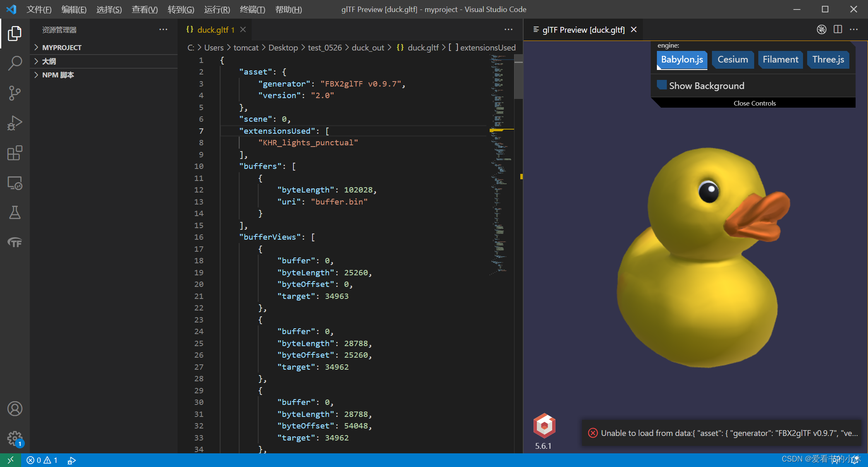The image size is (868, 467).
Task: Expand the MYPROJECT folder section
Action: click(x=62, y=48)
